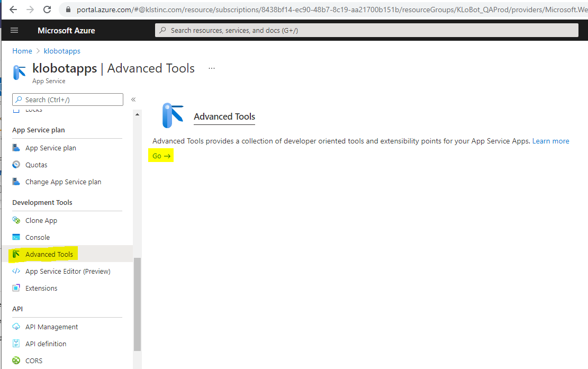
Task: Click the Quotas sidebar icon
Action: click(x=16, y=165)
